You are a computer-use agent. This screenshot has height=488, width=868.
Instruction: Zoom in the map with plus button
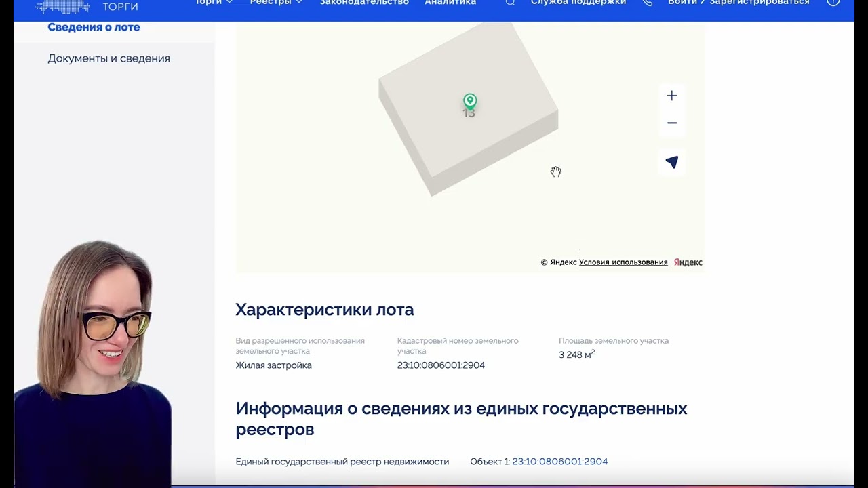click(671, 96)
